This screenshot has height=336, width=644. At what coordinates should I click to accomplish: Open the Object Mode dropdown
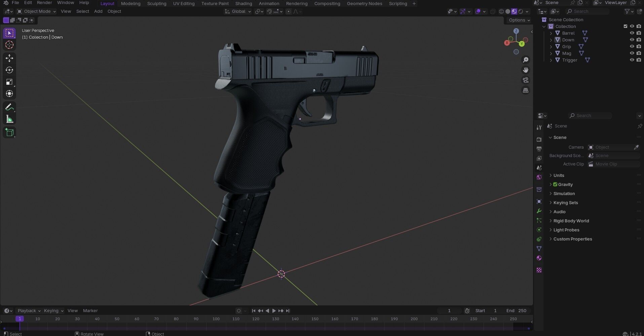(x=36, y=11)
